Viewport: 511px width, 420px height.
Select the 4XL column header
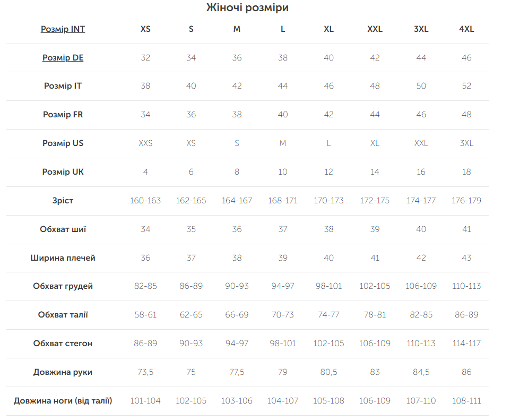point(466,29)
